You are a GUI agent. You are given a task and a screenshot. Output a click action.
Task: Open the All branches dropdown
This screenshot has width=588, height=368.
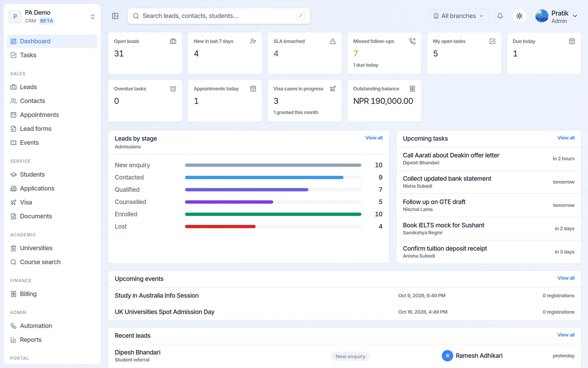pos(459,16)
